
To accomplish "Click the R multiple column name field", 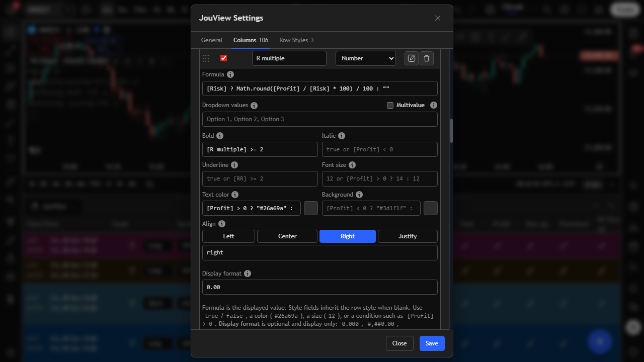I will click(x=289, y=58).
